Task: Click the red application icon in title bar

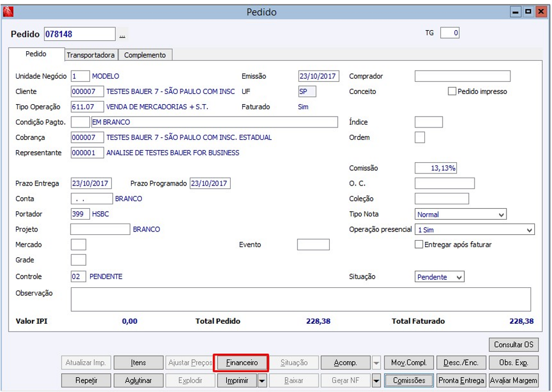Action: [8, 11]
